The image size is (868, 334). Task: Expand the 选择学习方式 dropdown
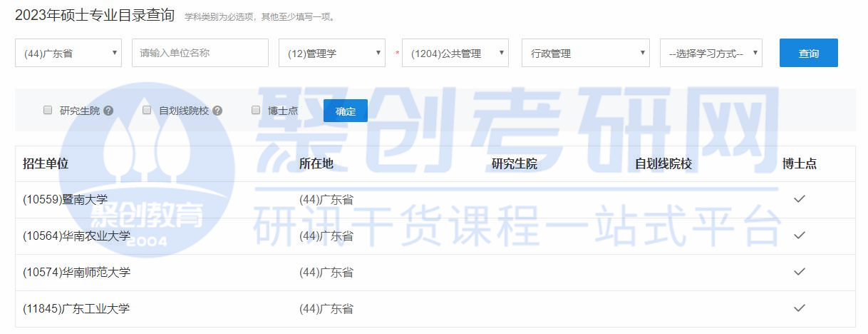[x=711, y=53]
